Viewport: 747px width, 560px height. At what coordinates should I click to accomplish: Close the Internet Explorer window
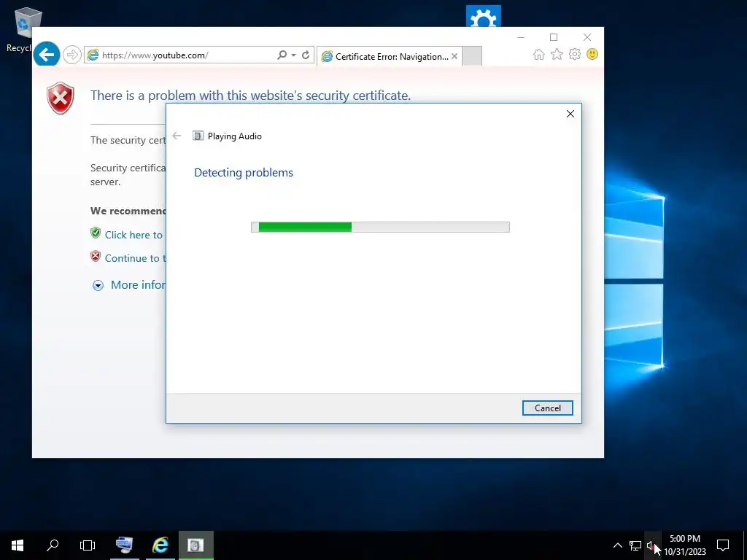click(x=587, y=37)
